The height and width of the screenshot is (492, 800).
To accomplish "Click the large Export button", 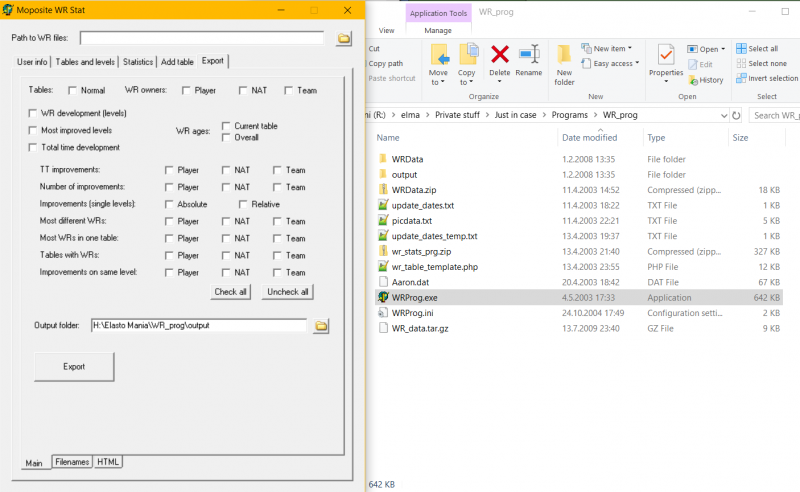I will 74,367.
